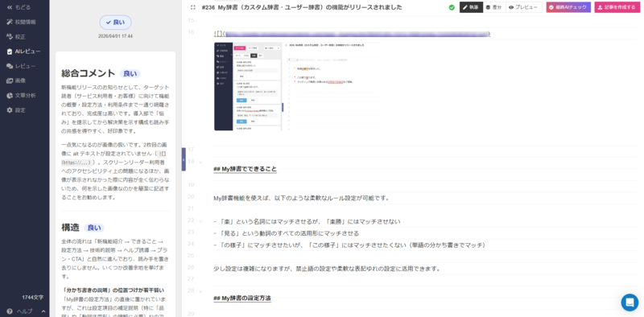Click the timestamp 2026/04/01 17:44
The image size is (644, 317).
[115, 36]
